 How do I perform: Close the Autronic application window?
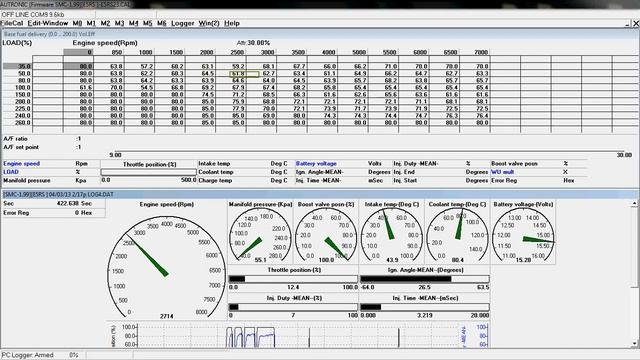coord(636,24)
